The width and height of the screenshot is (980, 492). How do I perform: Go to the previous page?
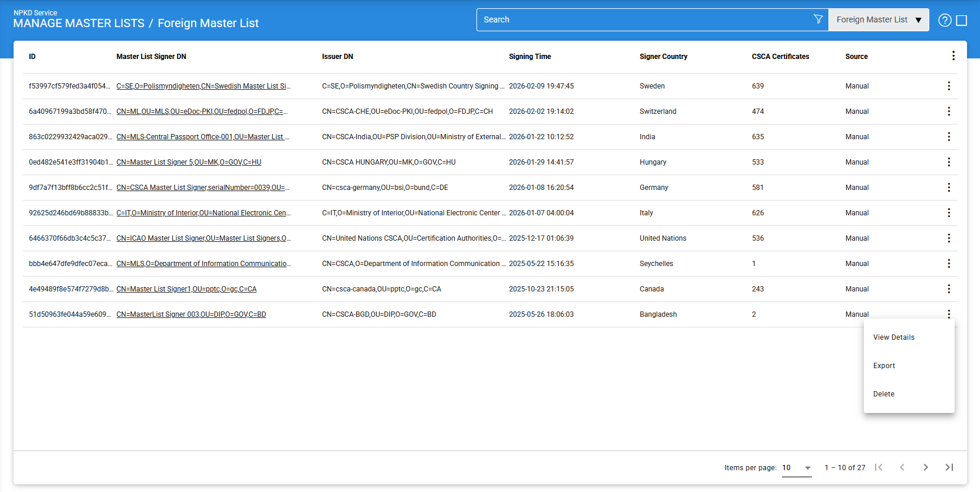tap(902, 467)
